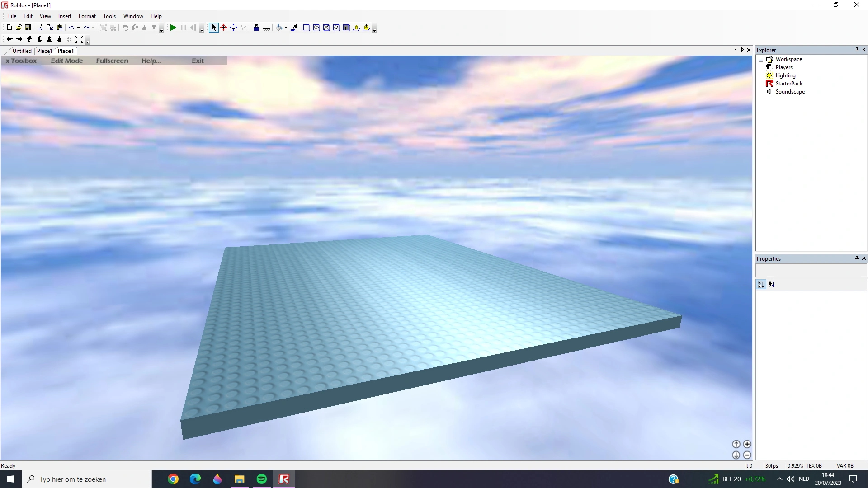Pause the simulation with the Pause icon

pyautogui.click(x=183, y=28)
